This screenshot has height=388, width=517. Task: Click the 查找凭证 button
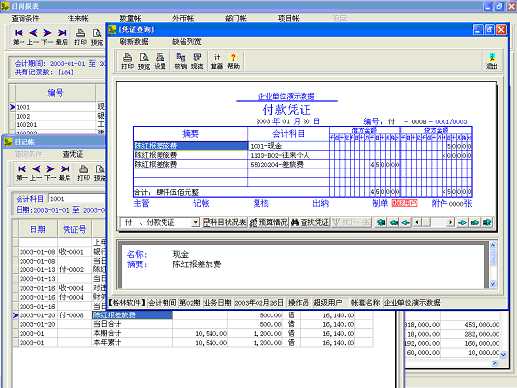pos(310,222)
